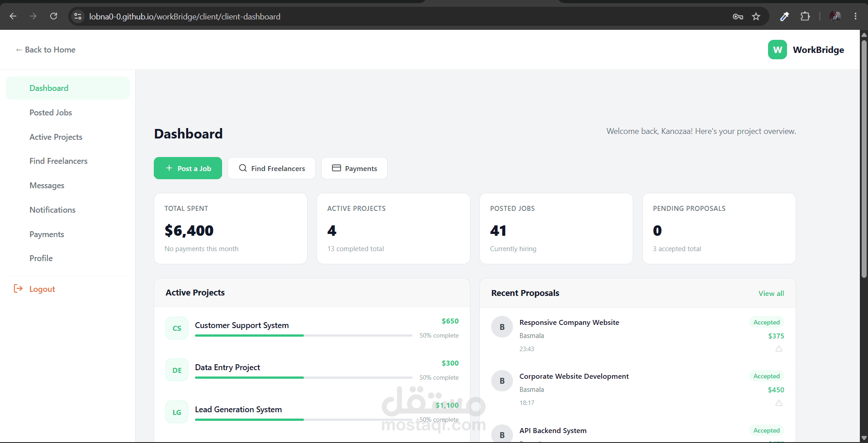
Task: Click the B avatar beside Responsive Company Website
Action: [502, 327]
